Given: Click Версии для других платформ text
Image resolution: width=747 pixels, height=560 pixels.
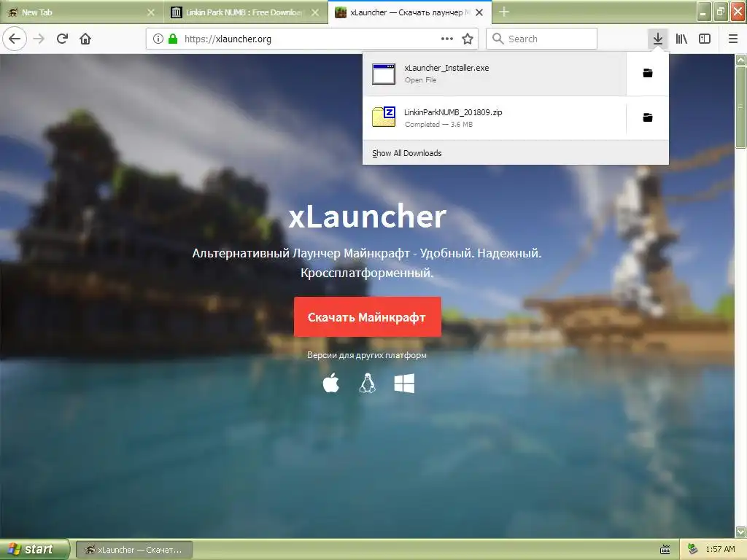Looking at the screenshot, I should tap(367, 355).
